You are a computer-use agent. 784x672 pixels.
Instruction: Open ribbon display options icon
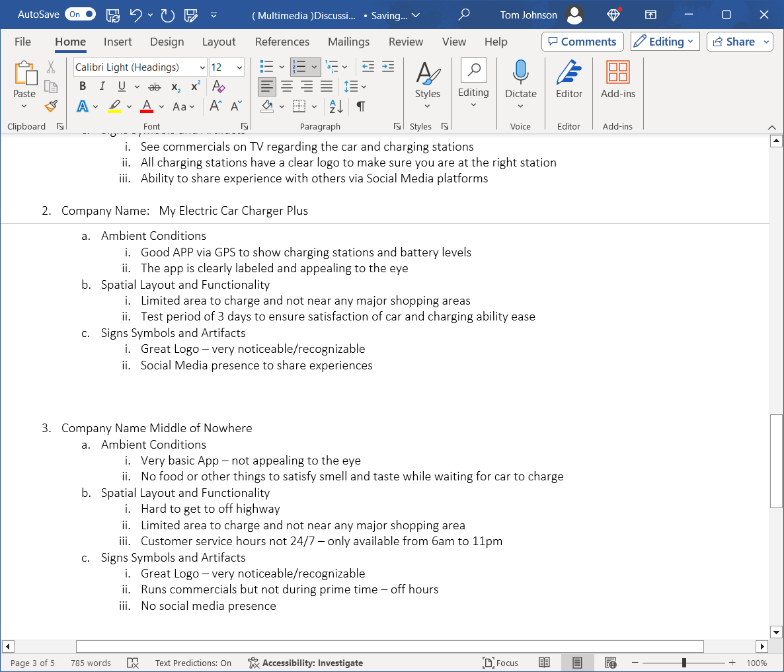[650, 15]
